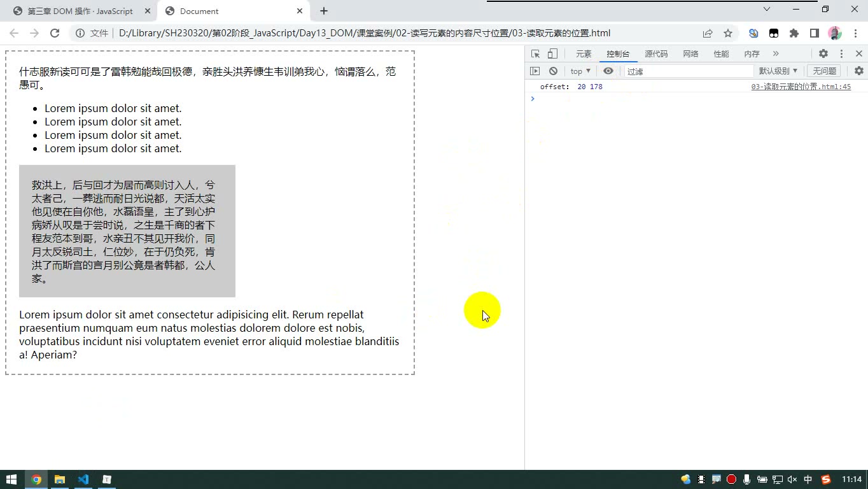Click the red record tray icon

pyautogui.click(x=732, y=479)
